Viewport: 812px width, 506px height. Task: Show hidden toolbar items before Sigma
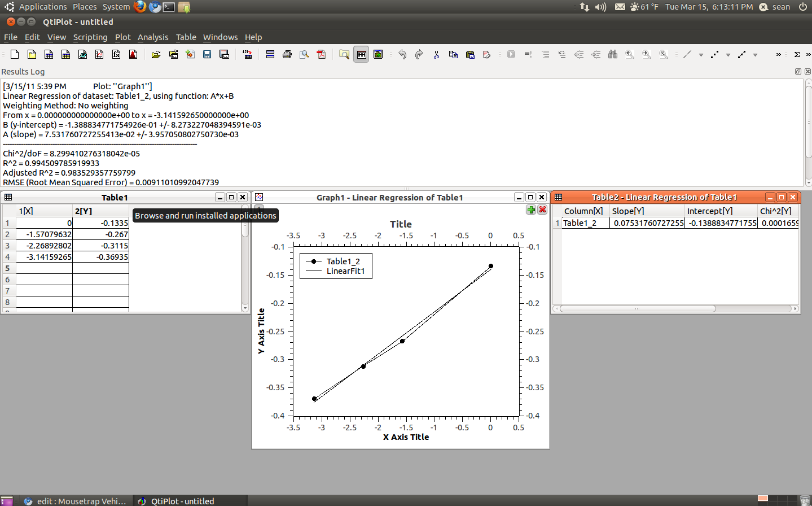coord(778,54)
